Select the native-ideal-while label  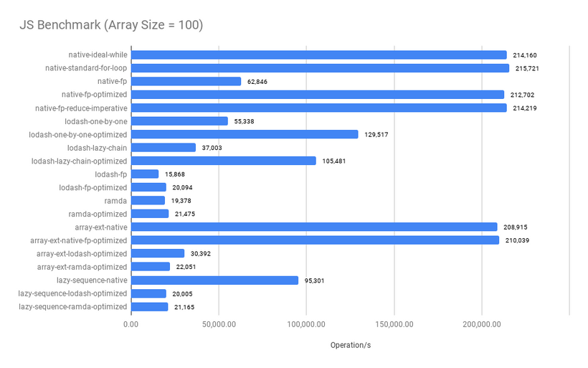pyautogui.click(x=98, y=55)
